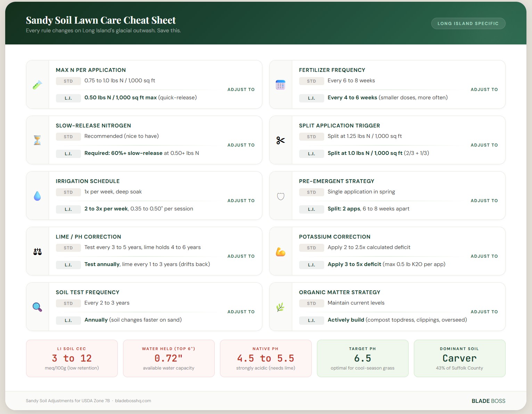
Task: Toggle the STD badge on Irrigation Schedule
Action: 68,192
